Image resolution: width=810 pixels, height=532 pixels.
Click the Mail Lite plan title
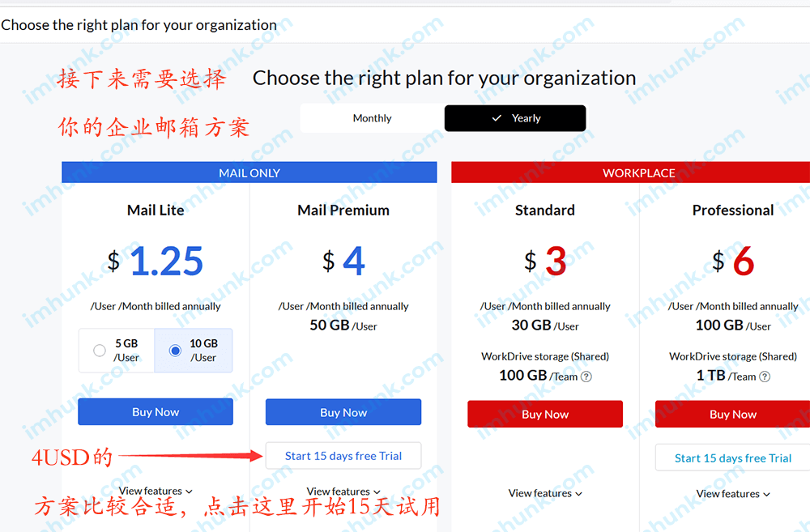[156, 211]
